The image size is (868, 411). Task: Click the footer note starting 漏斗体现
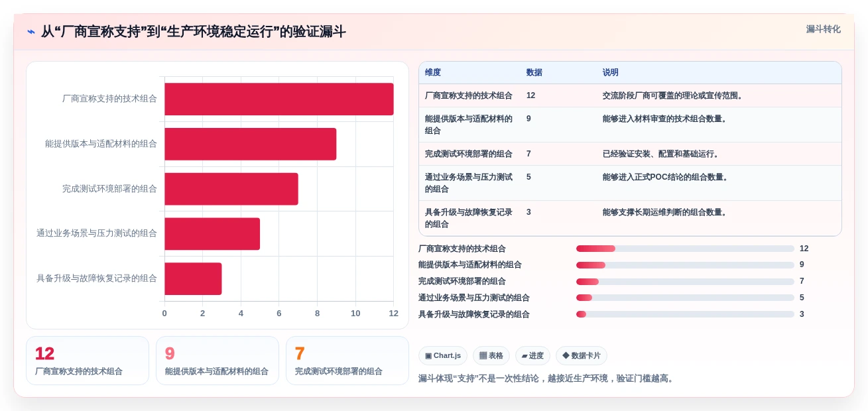pyautogui.click(x=547, y=379)
